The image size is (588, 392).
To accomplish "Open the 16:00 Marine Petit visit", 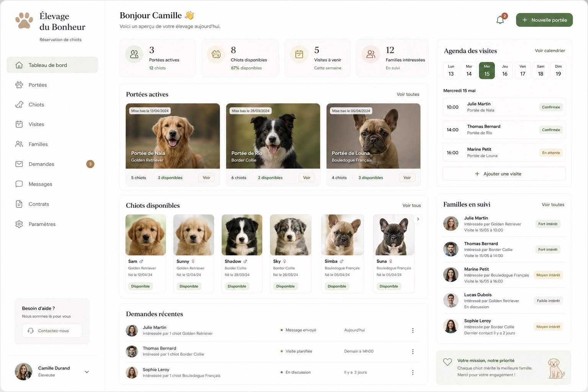I will click(x=504, y=153).
